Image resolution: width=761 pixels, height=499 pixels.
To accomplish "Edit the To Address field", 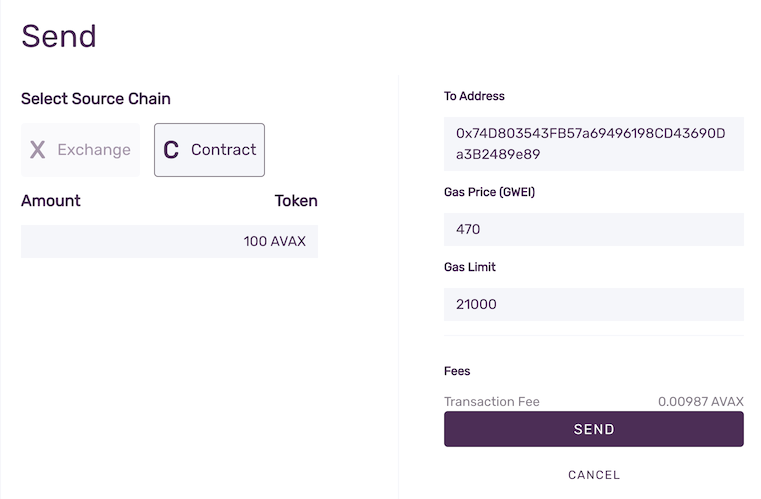I will [x=593, y=144].
